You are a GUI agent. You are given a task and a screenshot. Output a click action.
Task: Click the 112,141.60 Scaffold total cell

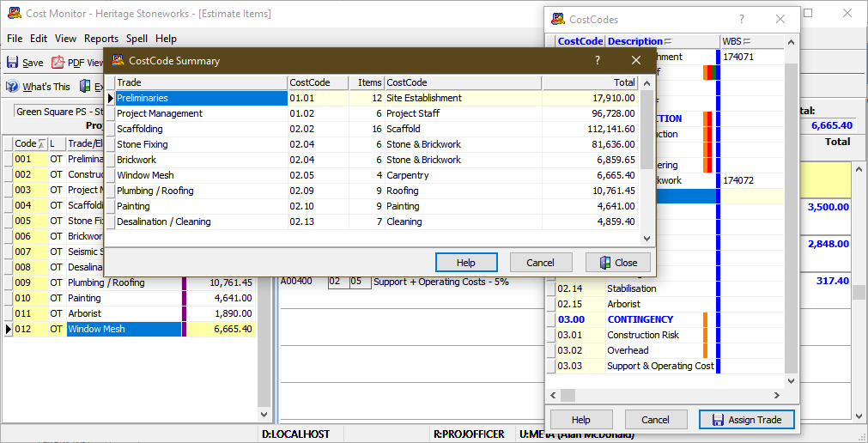[590, 129]
